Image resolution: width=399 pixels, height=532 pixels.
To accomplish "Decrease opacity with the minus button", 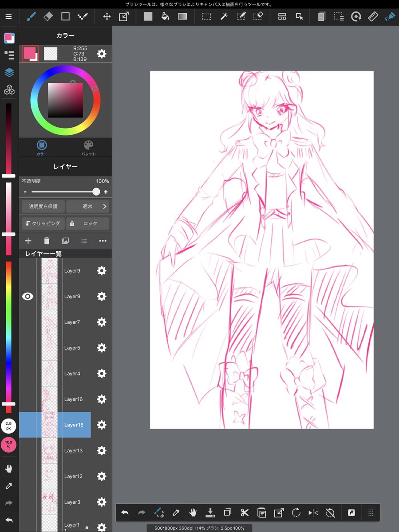I will click(25, 192).
